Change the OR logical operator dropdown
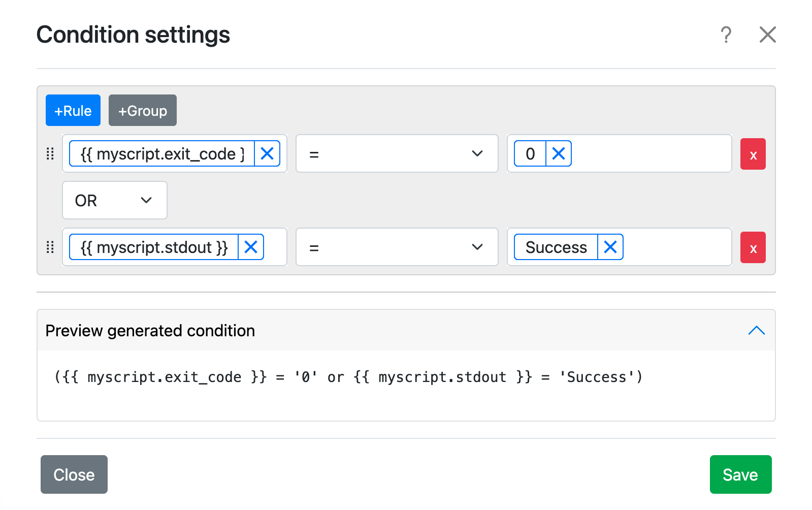Viewport: 812px width, 510px height. (114, 200)
